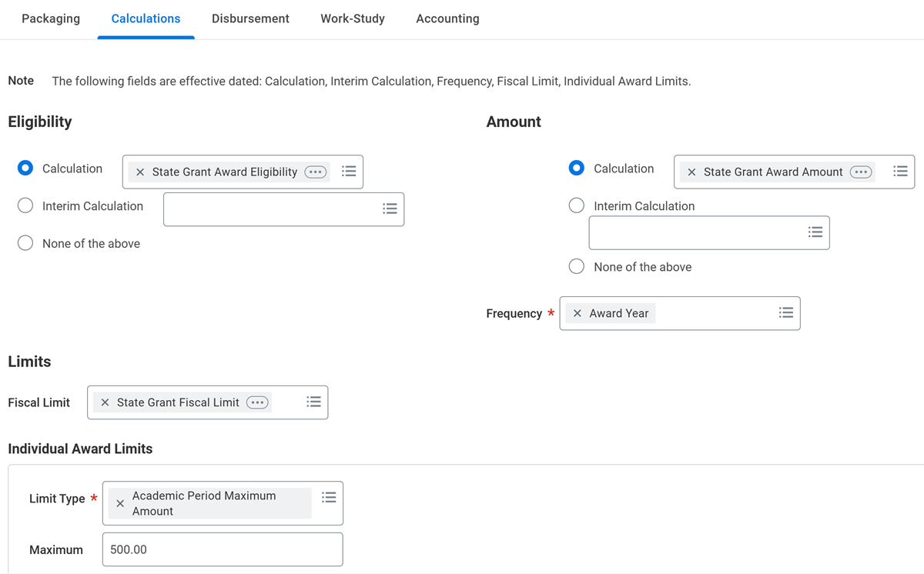Click the Amount Interim Calculation empty field

tap(709, 232)
